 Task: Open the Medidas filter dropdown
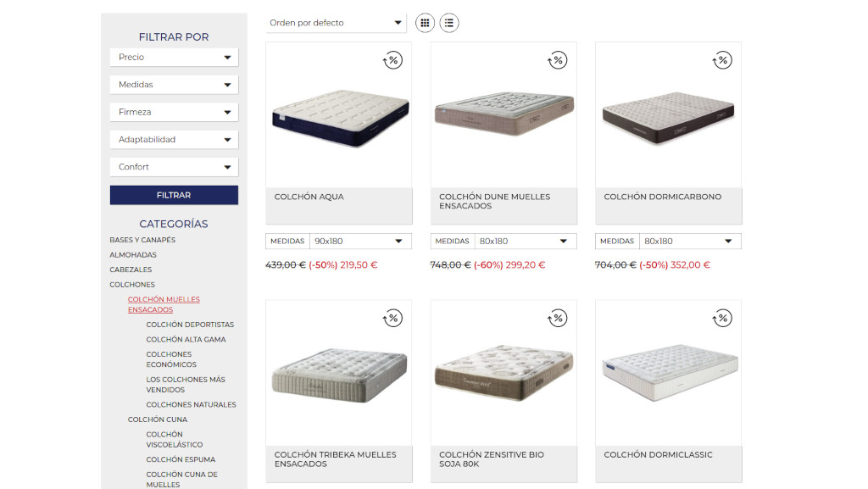(174, 85)
